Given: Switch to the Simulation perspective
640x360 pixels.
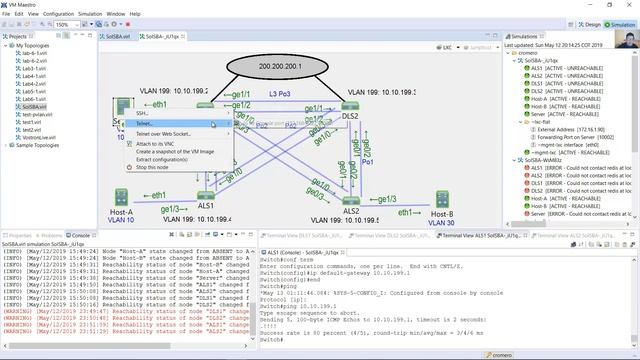Looking at the screenshot, I should click(x=620, y=25).
